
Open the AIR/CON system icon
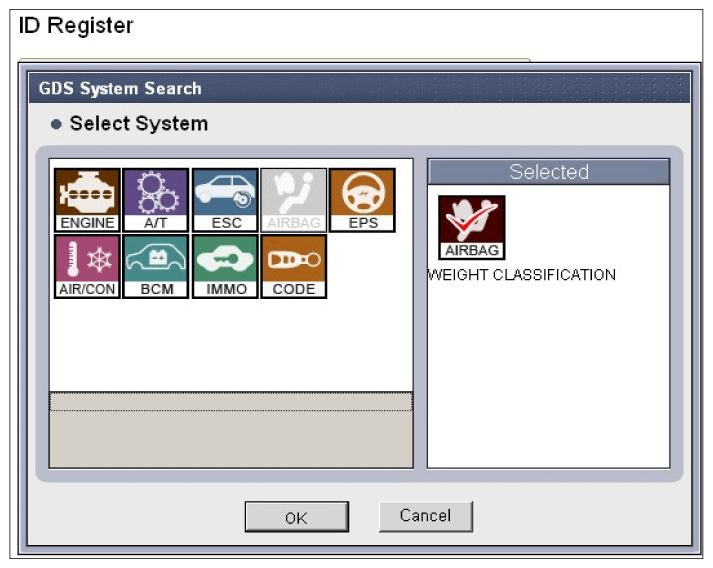87,266
